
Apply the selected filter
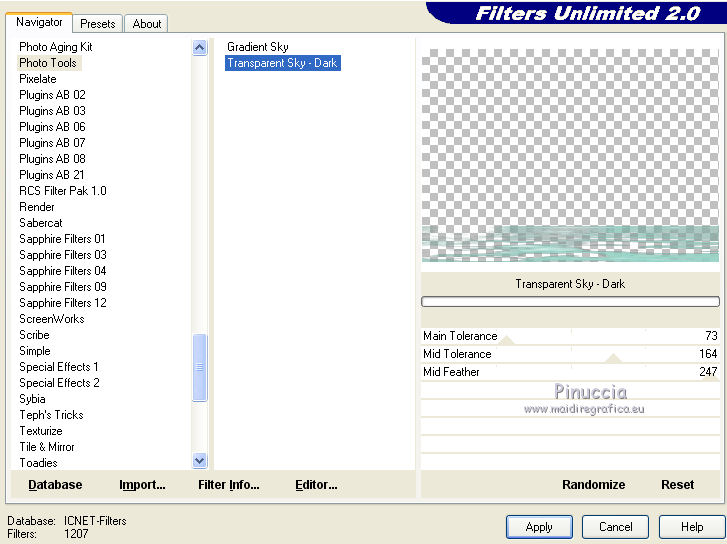[x=539, y=527]
